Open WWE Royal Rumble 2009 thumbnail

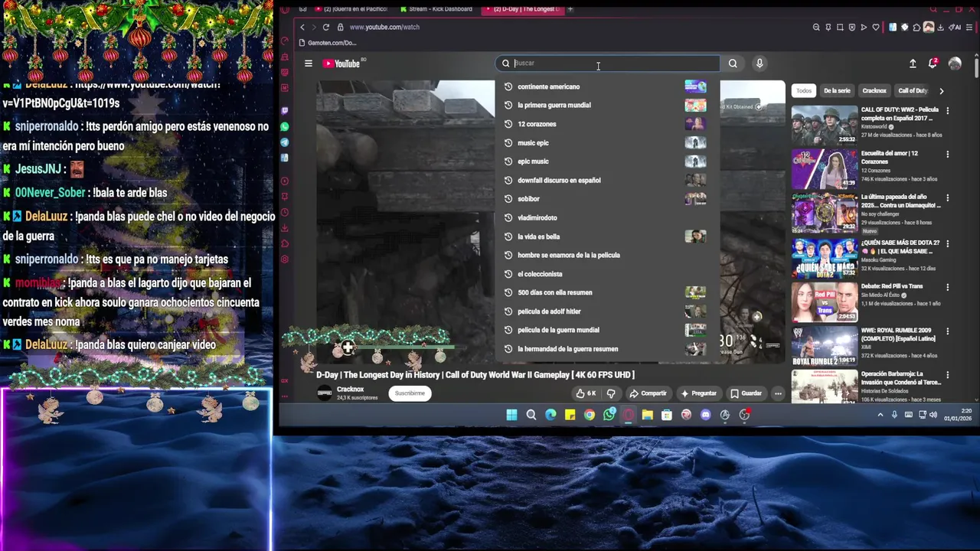[825, 346]
